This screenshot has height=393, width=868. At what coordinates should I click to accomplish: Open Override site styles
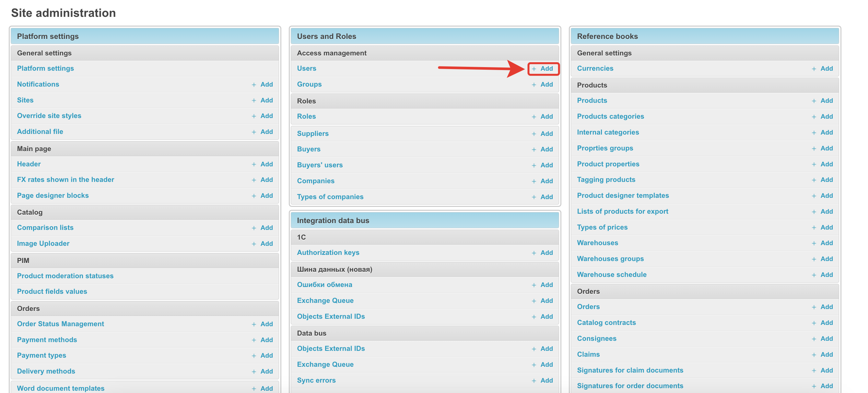pos(49,116)
